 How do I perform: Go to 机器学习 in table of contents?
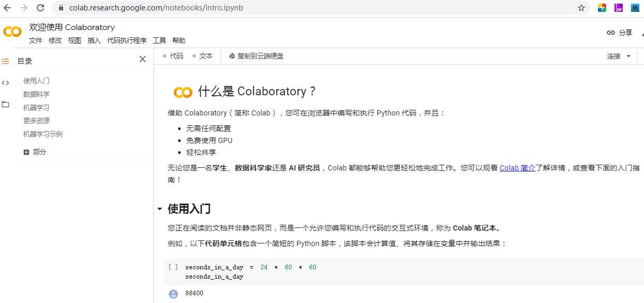[36, 108]
